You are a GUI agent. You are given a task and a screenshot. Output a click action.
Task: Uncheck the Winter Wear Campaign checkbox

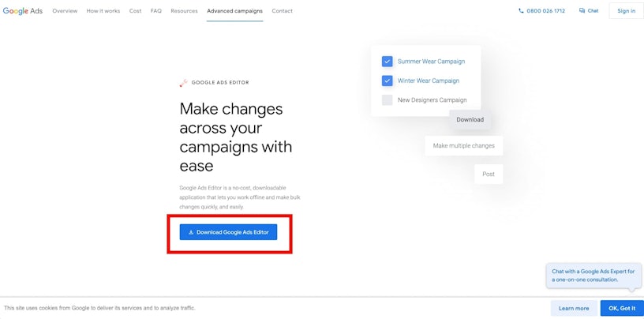pos(388,81)
